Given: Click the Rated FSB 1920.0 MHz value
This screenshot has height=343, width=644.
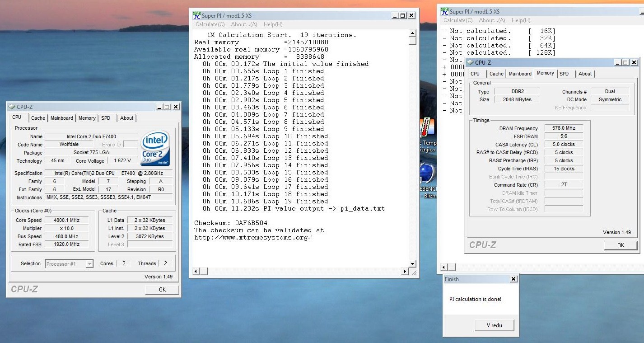Looking at the screenshot, I should [x=66, y=244].
